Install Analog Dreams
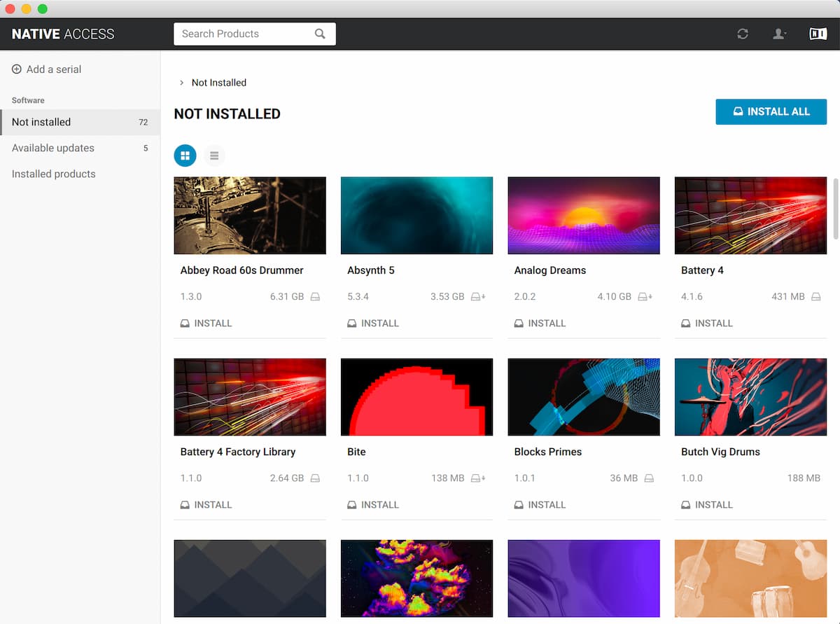The height and width of the screenshot is (624, 840). (x=540, y=324)
